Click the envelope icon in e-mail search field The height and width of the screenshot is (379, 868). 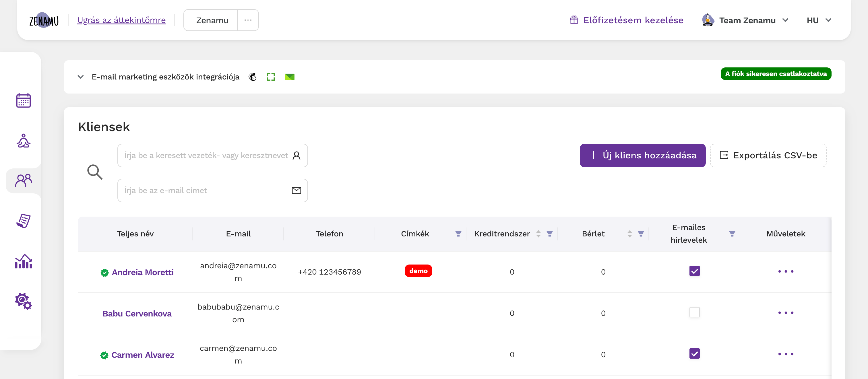coord(297,191)
